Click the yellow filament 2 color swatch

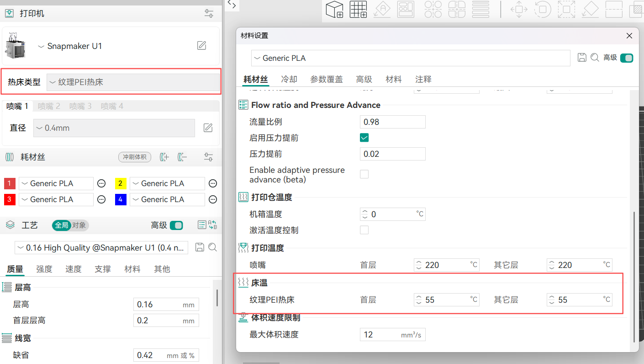[121, 183]
